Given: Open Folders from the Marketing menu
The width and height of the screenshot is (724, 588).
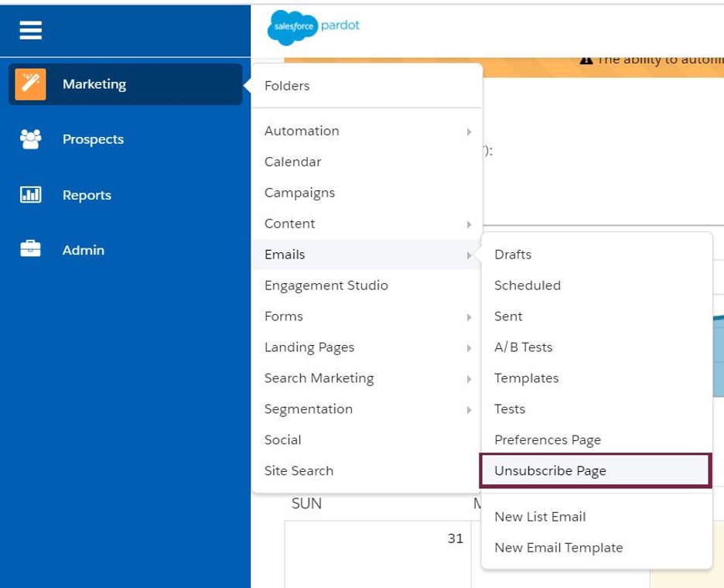Looking at the screenshot, I should (287, 85).
